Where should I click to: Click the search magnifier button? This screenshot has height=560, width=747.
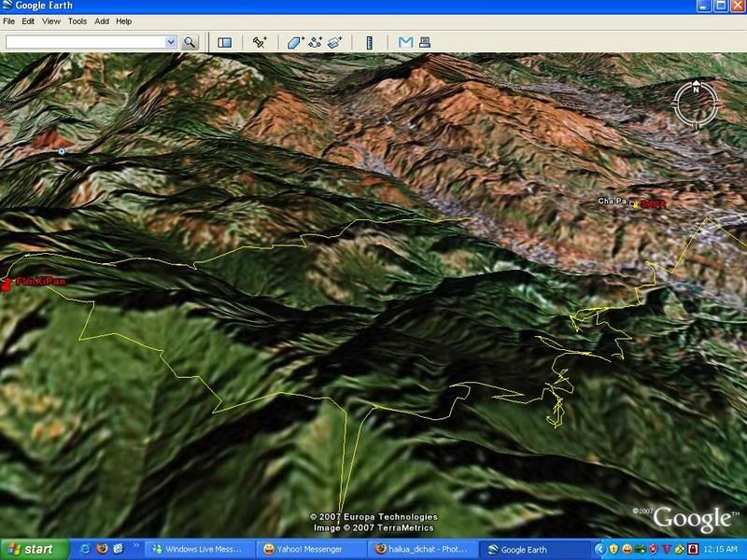click(x=190, y=42)
